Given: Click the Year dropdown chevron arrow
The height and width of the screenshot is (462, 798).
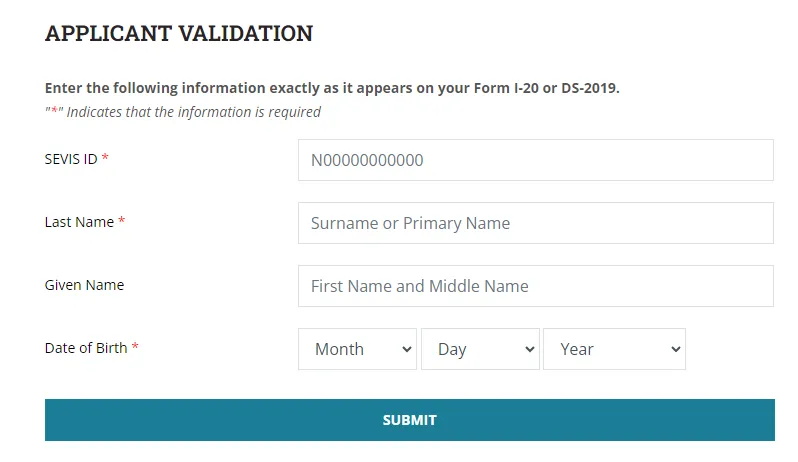Looking at the screenshot, I should point(675,349).
